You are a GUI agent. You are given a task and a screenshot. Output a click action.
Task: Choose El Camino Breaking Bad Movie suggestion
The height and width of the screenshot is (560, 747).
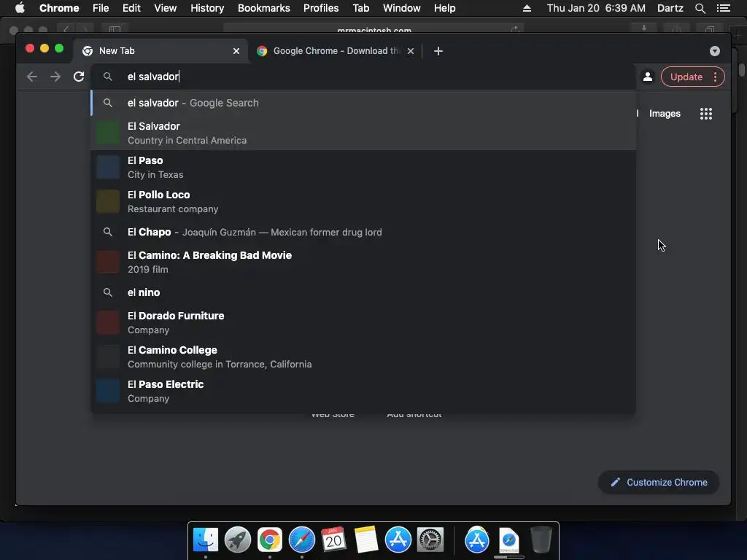363,262
